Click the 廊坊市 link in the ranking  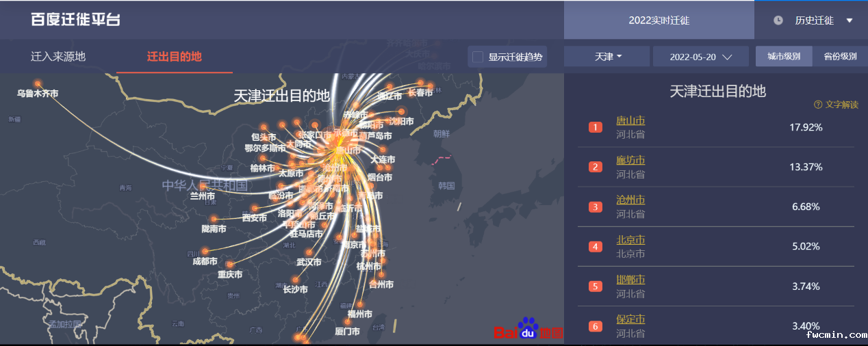630,161
